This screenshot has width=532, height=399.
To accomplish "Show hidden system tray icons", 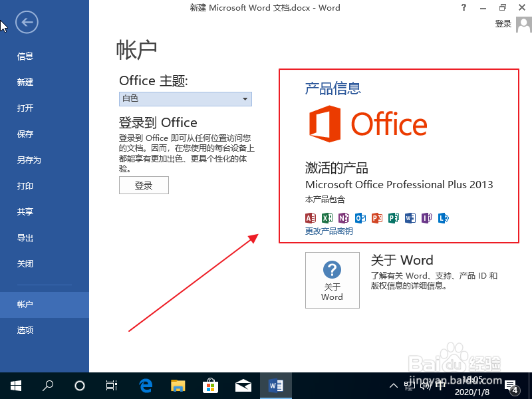I will (x=394, y=386).
